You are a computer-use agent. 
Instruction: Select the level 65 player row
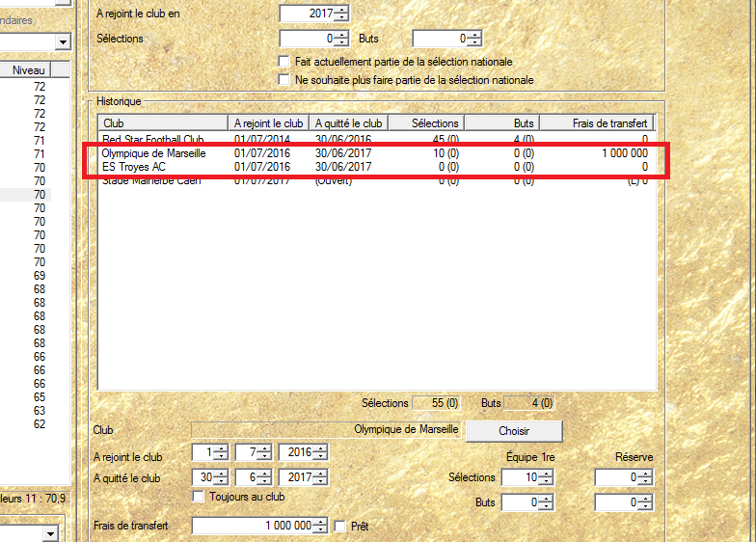25,397
